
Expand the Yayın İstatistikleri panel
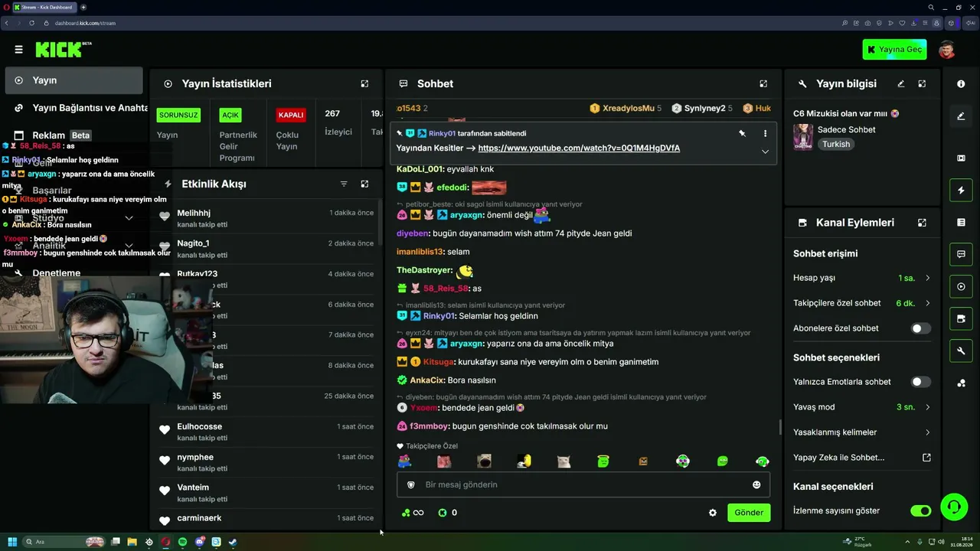(x=364, y=83)
